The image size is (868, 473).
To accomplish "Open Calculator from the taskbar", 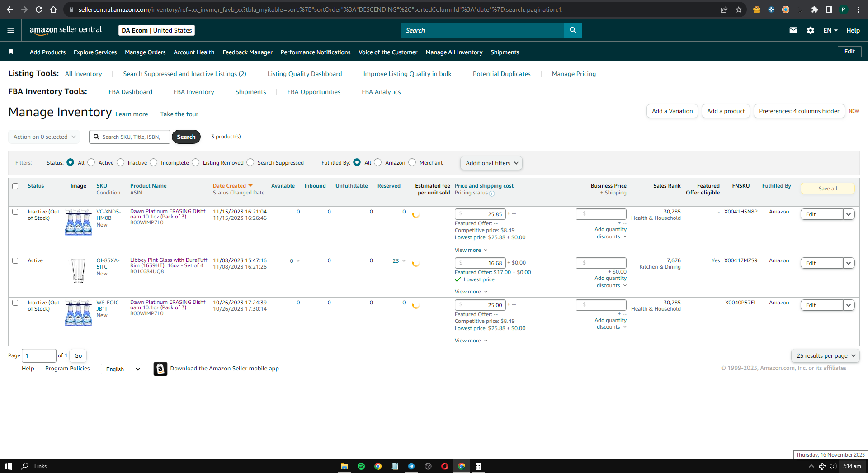I will point(478,466).
